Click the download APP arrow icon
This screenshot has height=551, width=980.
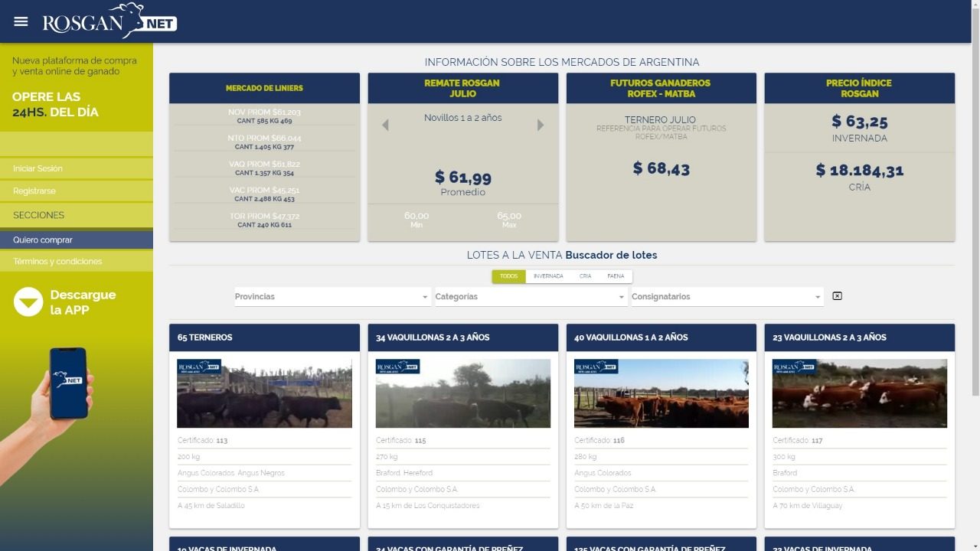tap(28, 302)
